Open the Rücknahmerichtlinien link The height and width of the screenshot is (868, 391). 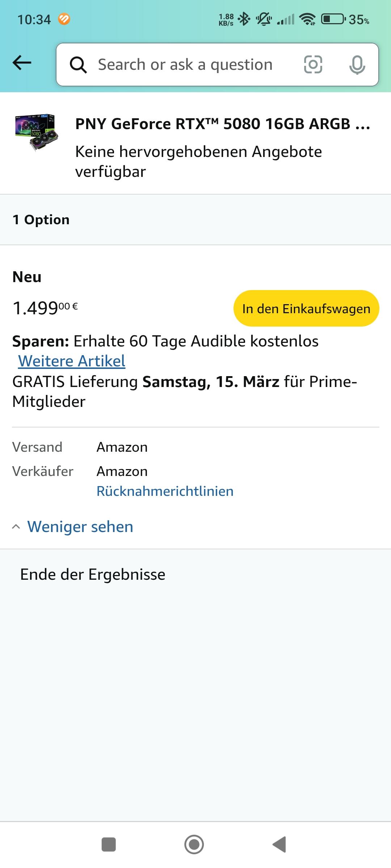(x=165, y=491)
